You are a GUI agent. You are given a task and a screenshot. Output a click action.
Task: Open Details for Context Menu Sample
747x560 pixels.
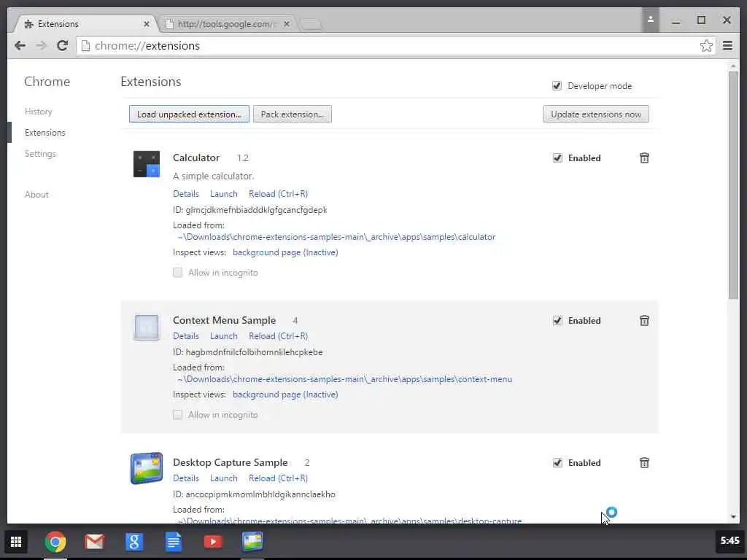pyautogui.click(x=186, y=335)
